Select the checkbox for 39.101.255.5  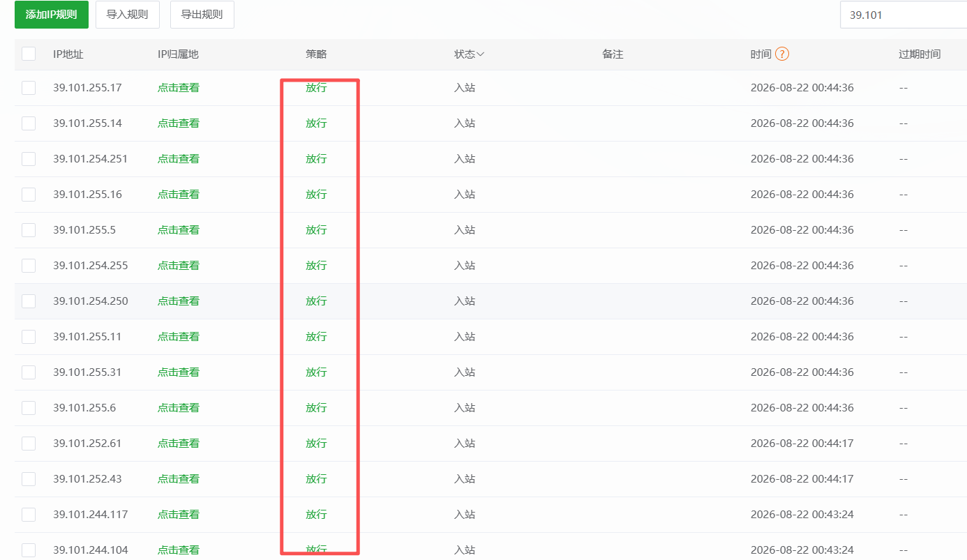(x=29, y=230)
